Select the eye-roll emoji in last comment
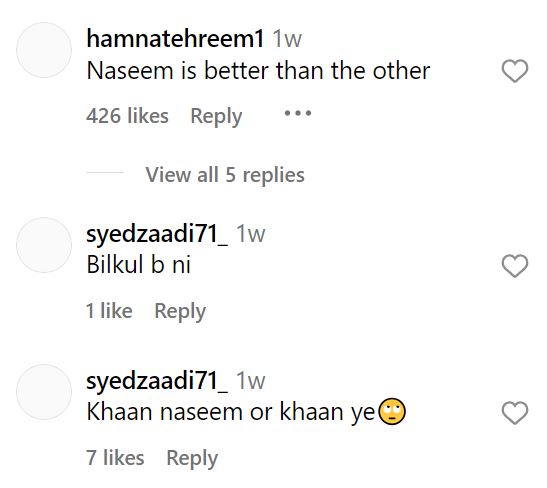The image size is (547, 488). tap(392, 412)
